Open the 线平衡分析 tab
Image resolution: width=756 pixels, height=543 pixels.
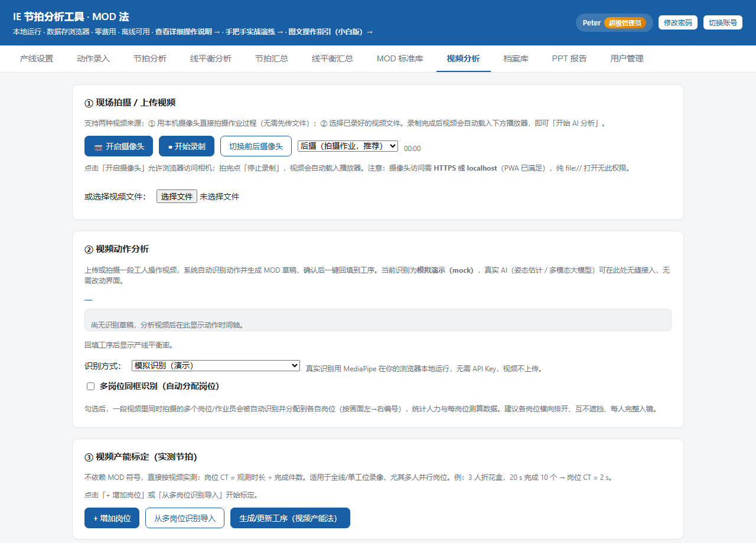(x=211, y=58)
